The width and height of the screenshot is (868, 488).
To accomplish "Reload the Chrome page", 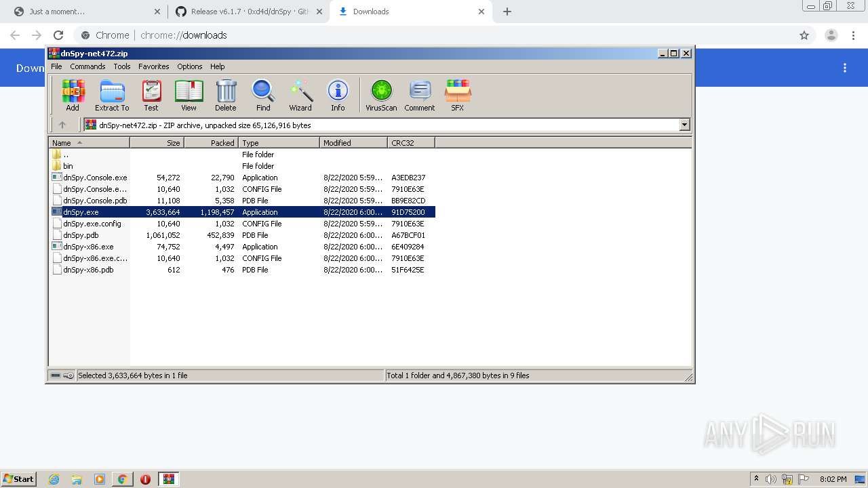I will tap(58, 35).
